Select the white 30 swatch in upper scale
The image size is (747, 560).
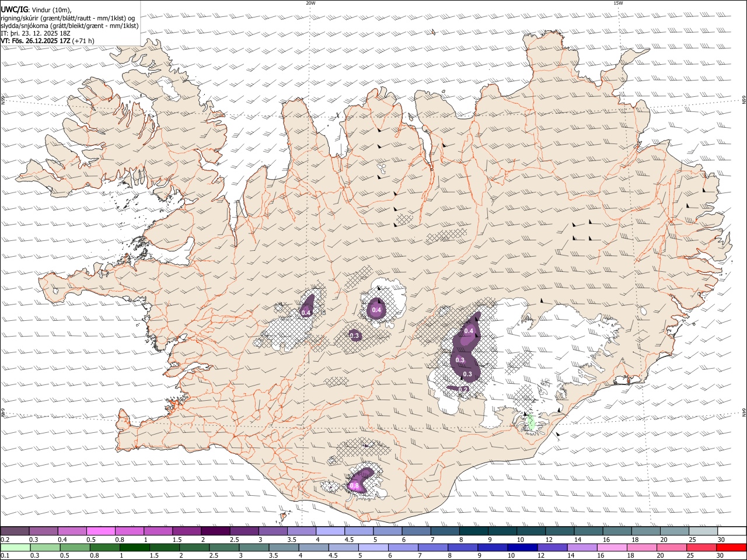tap(732, 531)
